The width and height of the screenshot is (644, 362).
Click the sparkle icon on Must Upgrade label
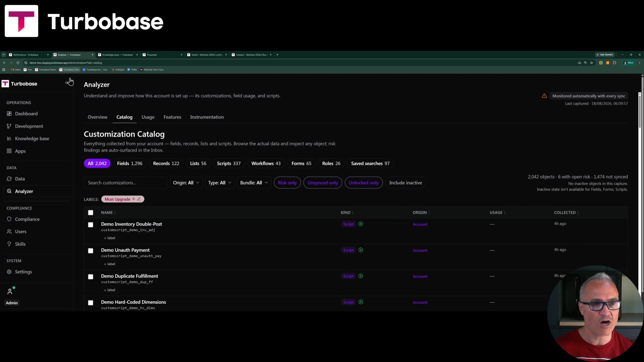click(133, 199)
